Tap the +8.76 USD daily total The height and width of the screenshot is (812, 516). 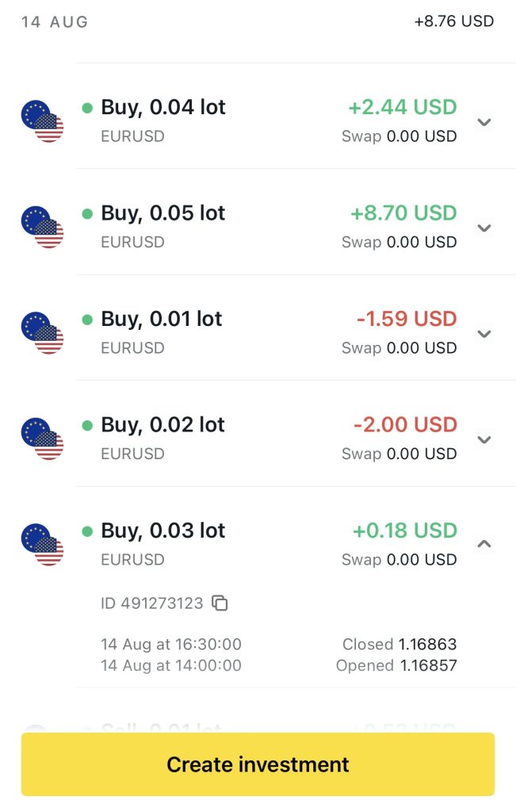tap(453, 21)
